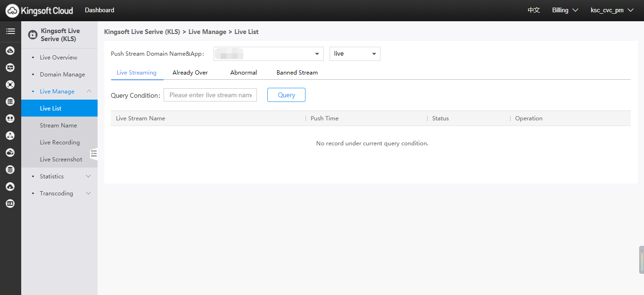Viewport: 644px width, 295px height.
Task: Select the pie-chart globe sidebar icon
Action: (x=10, y=152)
